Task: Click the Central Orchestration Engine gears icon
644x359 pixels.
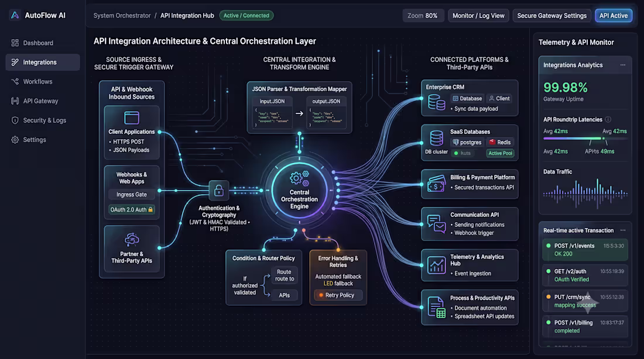Action: (x=299, y=178)
